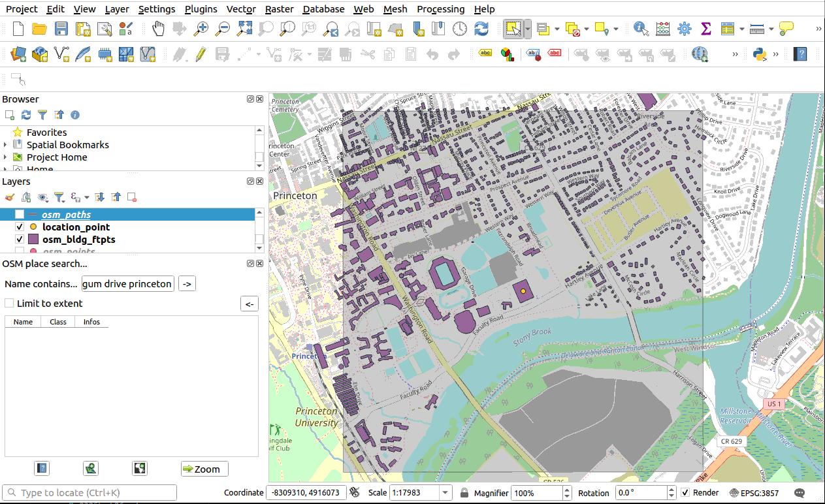This screenshot has height=504, width=825.
Task: Click the Zoom Full extent icon
Action: tap(244, 29)
